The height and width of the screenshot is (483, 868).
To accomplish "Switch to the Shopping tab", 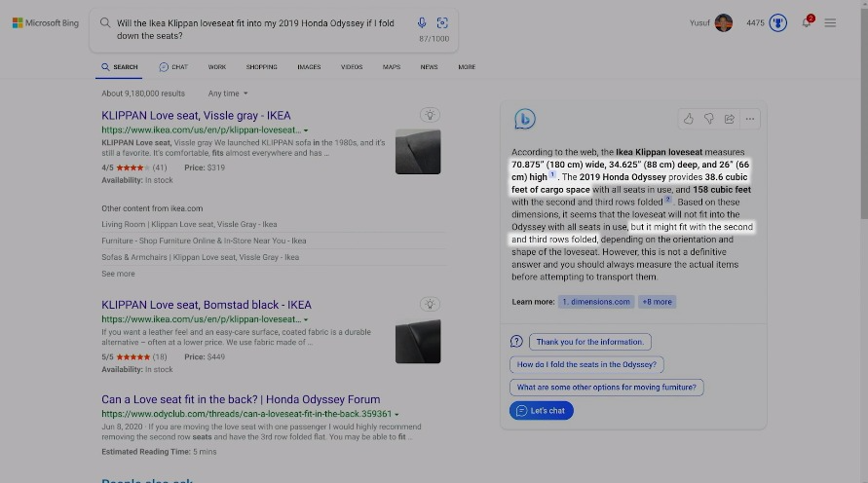I will tap(261, 67).
